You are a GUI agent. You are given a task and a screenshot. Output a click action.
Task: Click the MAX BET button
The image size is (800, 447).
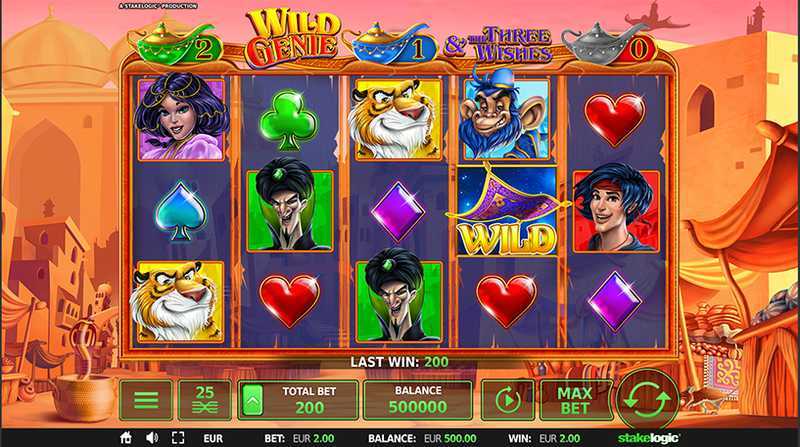click(x=575, y=400)
